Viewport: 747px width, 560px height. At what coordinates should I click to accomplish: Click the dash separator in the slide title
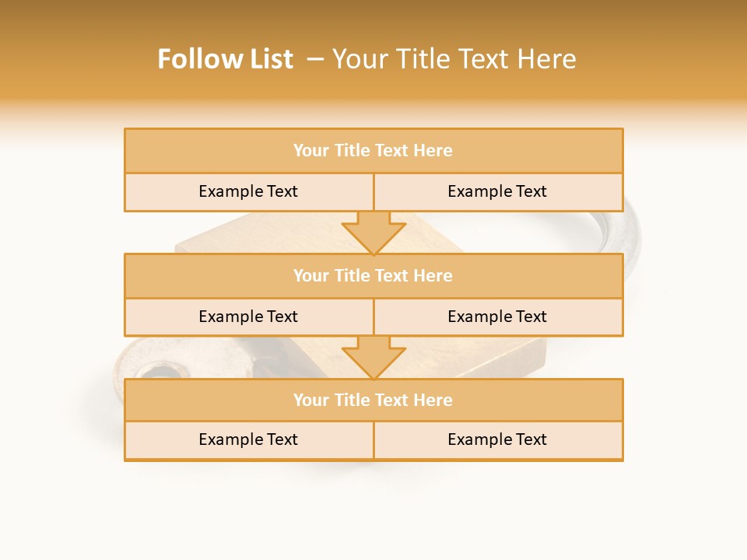(x=315, y=59)
